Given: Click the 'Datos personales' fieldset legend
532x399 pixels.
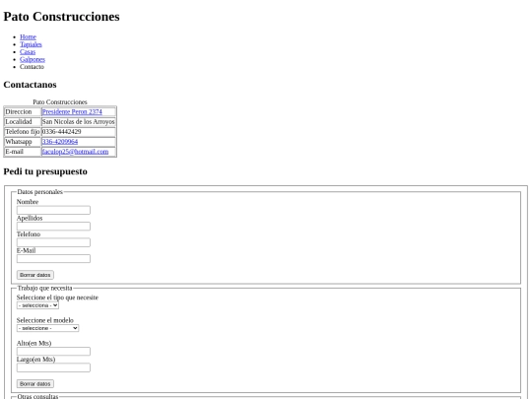Looking at the screenshot, I should (40, 192).
